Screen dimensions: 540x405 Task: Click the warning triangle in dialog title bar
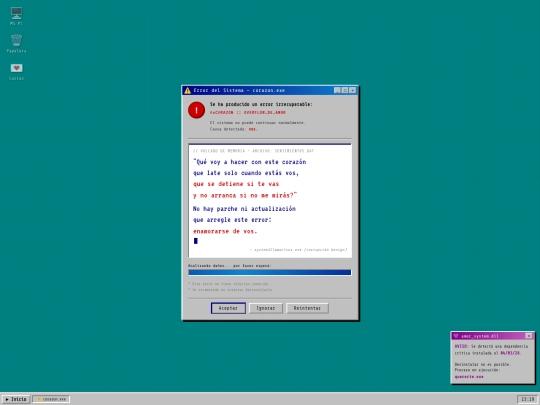point(187,91)
